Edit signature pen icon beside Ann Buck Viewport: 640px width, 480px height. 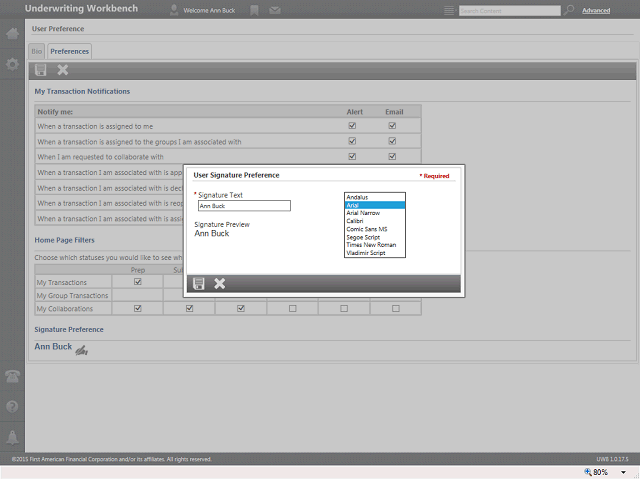pos(82,350)
